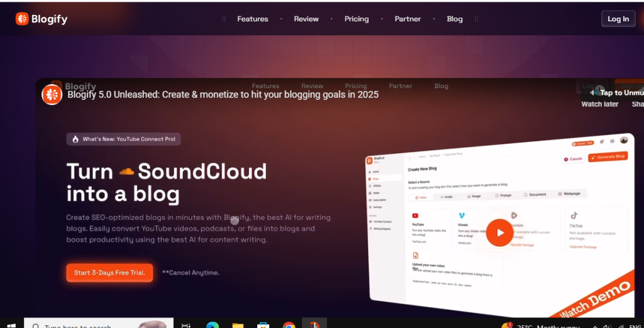Click the Rumble icon in demo preview
This screenshot has height=328, width=644.
[x=514, y=215]
